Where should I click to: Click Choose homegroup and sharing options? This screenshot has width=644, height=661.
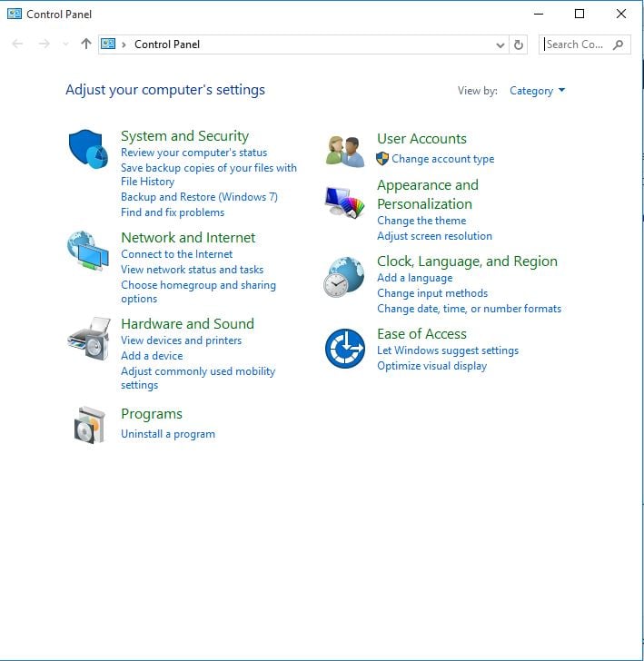click(199, 291)
